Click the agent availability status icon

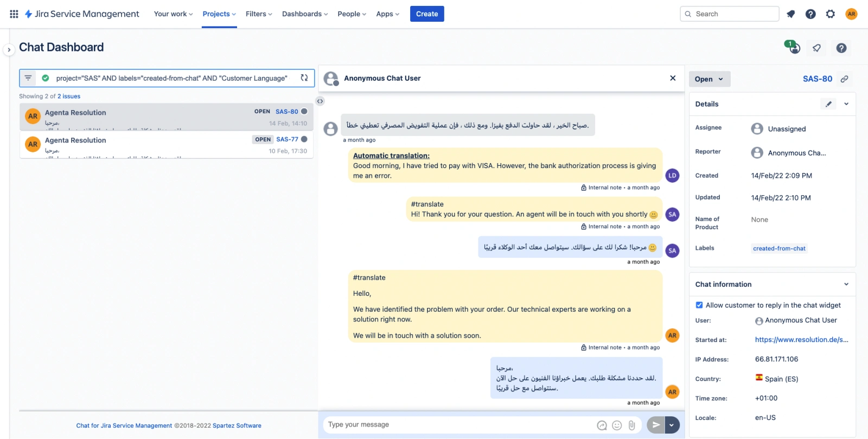tap(793, 47)
